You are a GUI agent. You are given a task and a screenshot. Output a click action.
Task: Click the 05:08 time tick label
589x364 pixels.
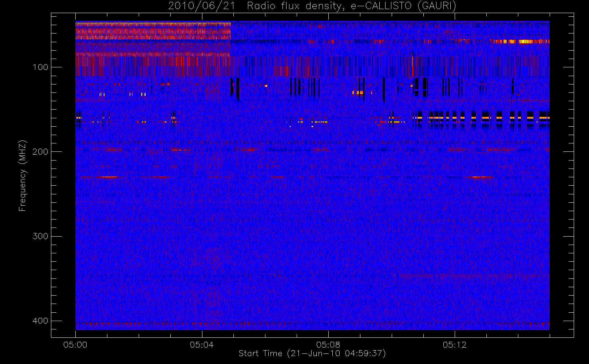[x=328, y=345]
